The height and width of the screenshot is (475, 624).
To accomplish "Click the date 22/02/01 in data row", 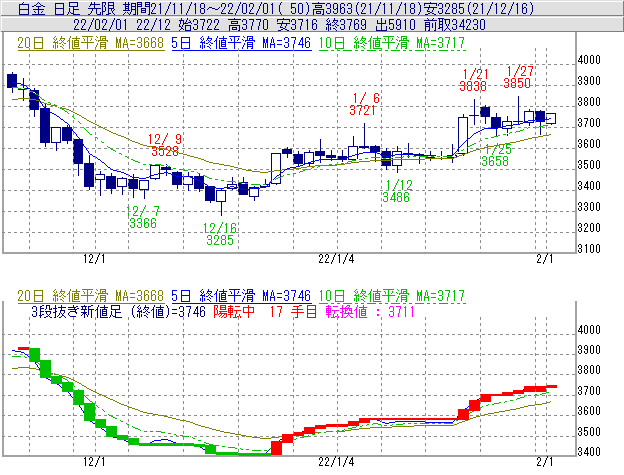I will [100, 25].
